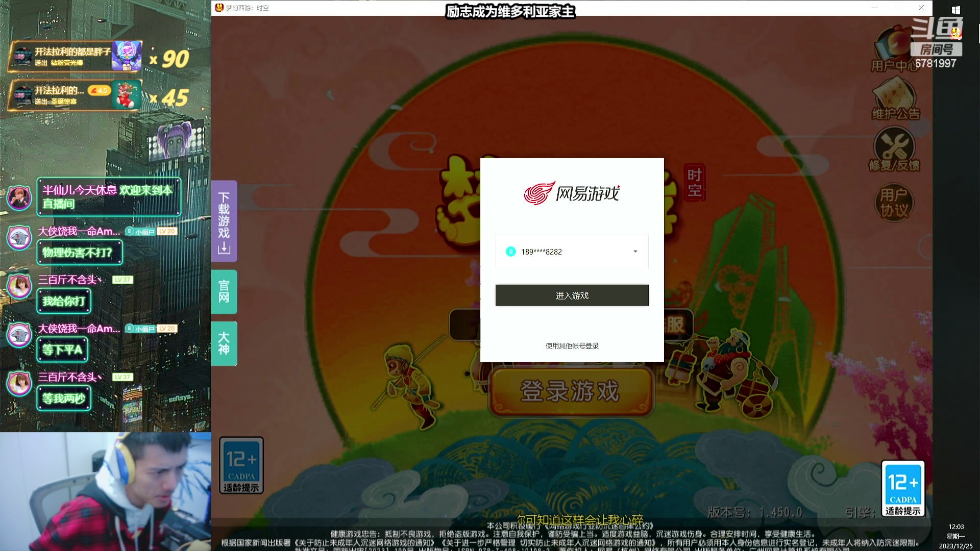Open the Windows Start button
The image size is (980, 551).
(956, 10)
